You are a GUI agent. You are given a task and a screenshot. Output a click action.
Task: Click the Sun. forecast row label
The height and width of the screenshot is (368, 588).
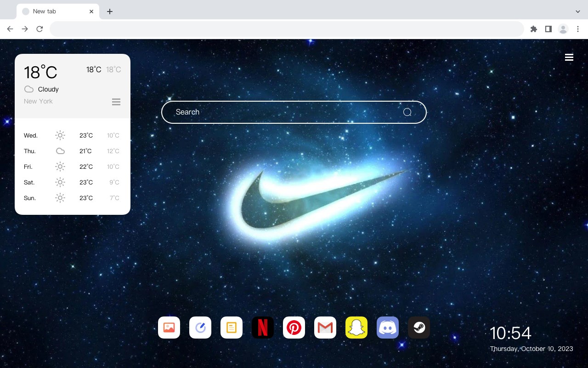(30, 198)
